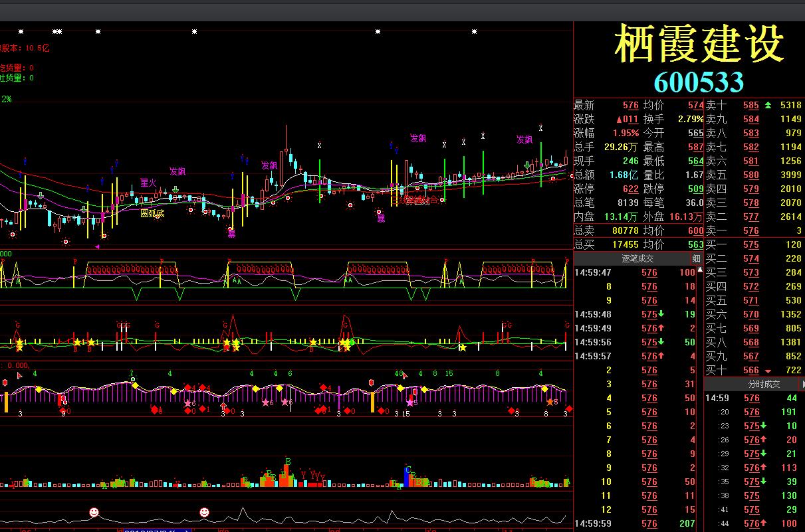
Task: Select the 卖十 ask price 585
Action: click(751, 105)
